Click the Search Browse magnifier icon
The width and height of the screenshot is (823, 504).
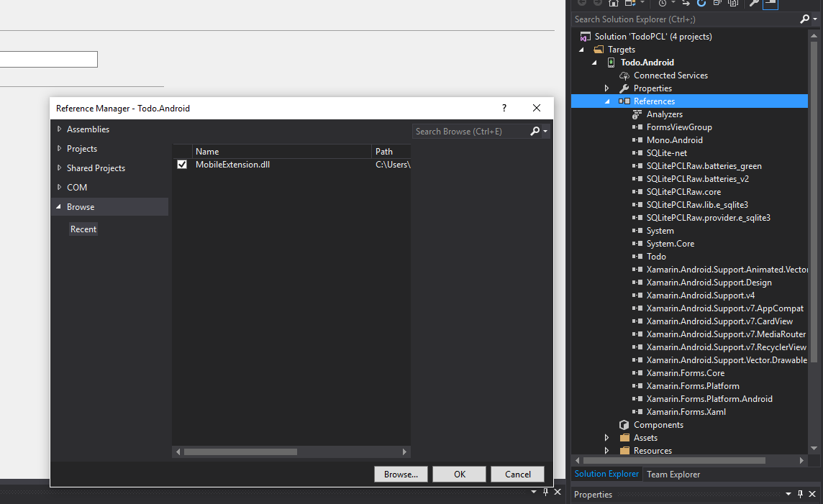tap(535, 131)
